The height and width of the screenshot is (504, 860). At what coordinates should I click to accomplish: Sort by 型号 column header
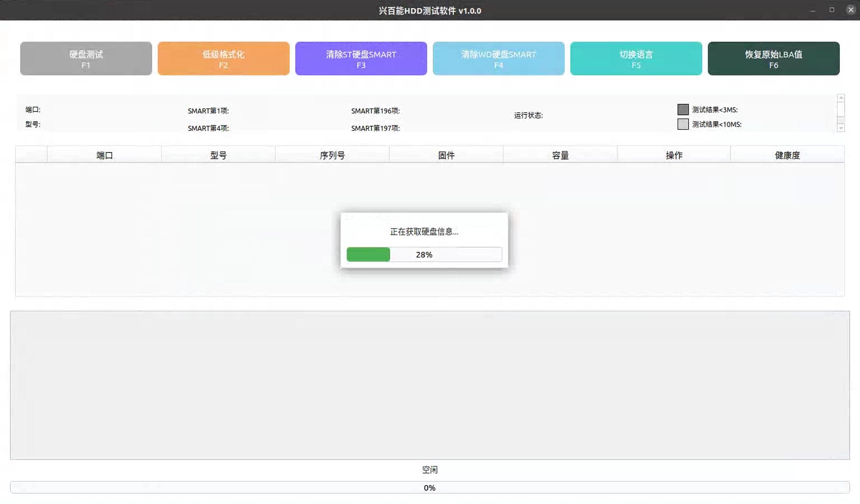218,155
